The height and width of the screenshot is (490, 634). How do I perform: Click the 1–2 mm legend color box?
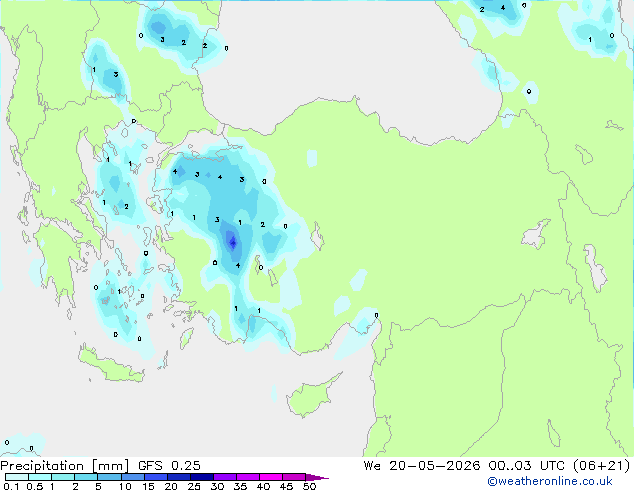[63, 477]
